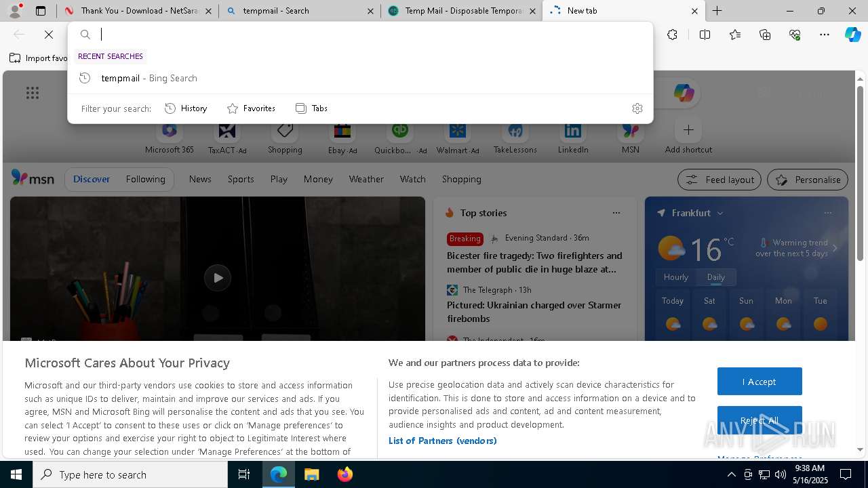Open address bar search settings gear
Screen dimensions: 868x488
(637, 108)
